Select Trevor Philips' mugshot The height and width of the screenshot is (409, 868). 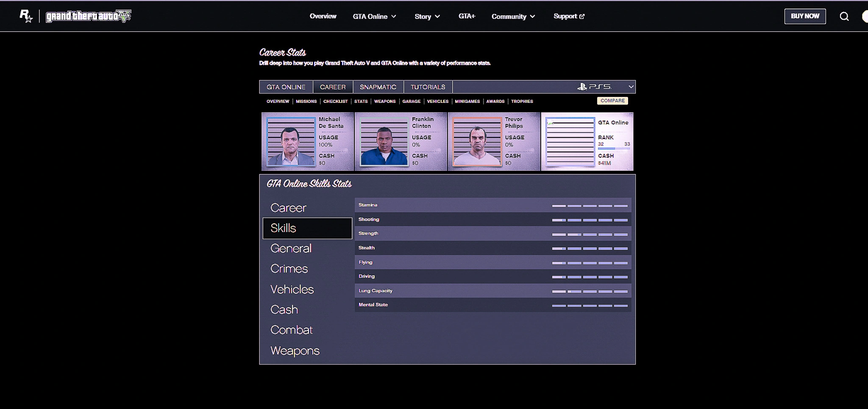(477, 141)
